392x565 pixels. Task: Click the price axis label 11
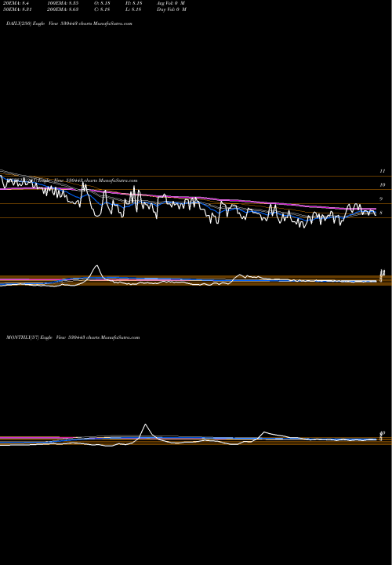click(383, 171)
